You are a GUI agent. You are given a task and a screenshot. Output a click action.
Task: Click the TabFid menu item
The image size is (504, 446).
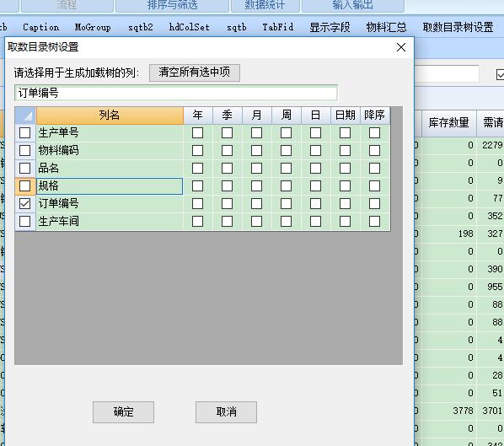278,27
